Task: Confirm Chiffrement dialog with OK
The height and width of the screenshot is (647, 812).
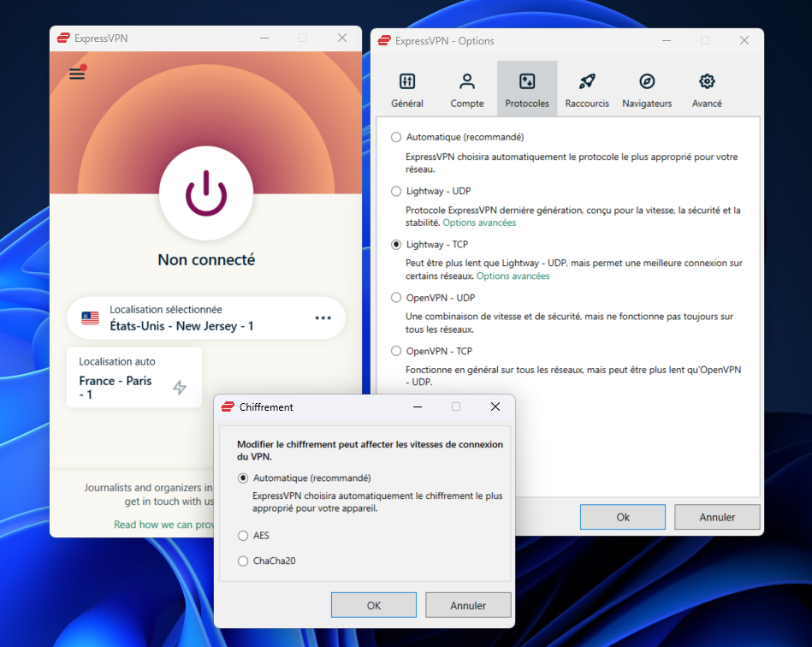Action: 373,605
